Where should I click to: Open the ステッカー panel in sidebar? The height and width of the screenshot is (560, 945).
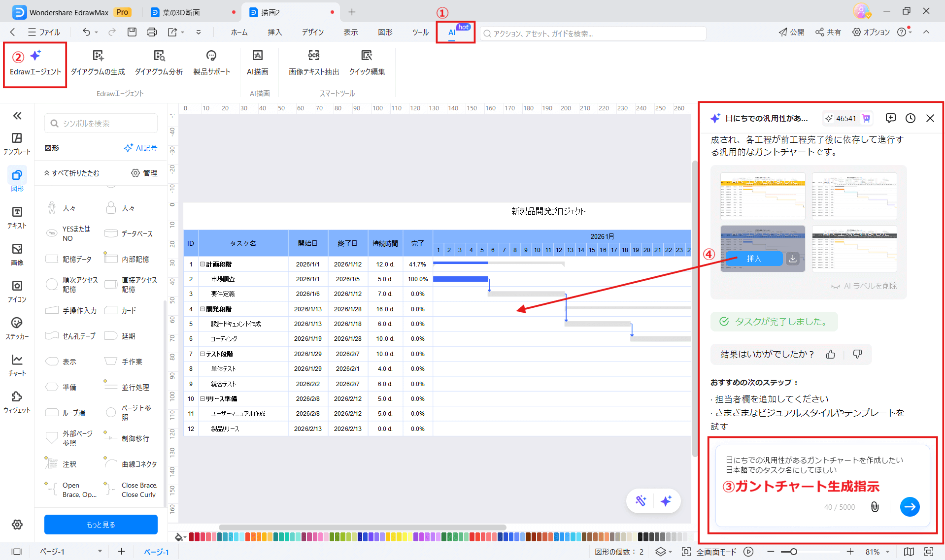click(x=17, y=329)
